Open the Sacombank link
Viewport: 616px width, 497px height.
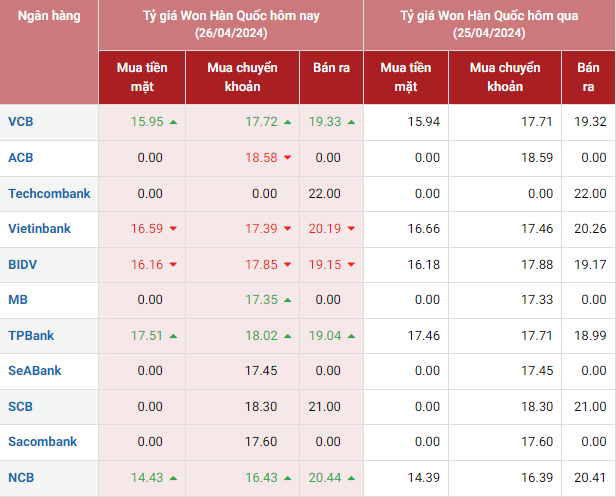[41, 442]
